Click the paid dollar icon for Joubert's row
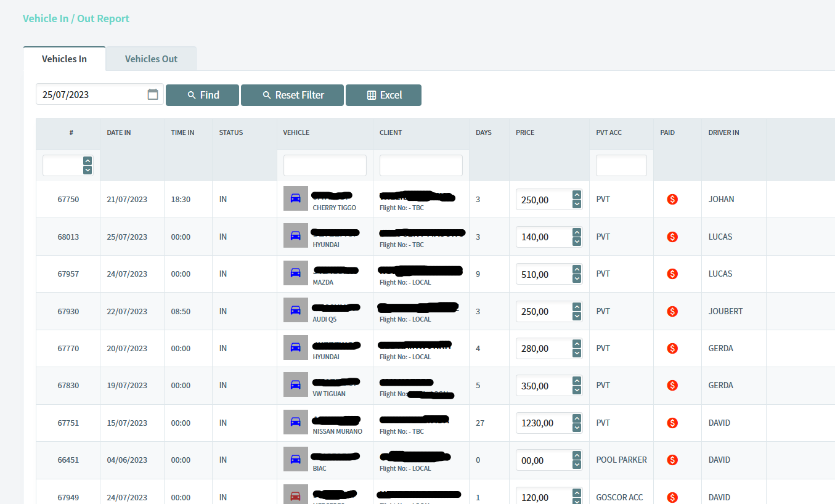 (x=672, y=311)
